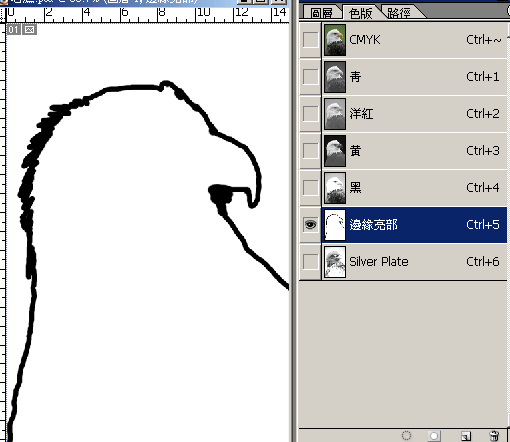Load channel as selection icon
This screenshot has width=510, height=442.
406,436
